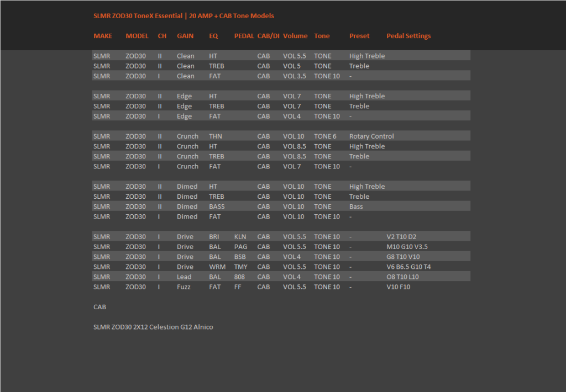
Task: Select VOL 5.5 in the Clean HT row
Action: pos(295,56)
